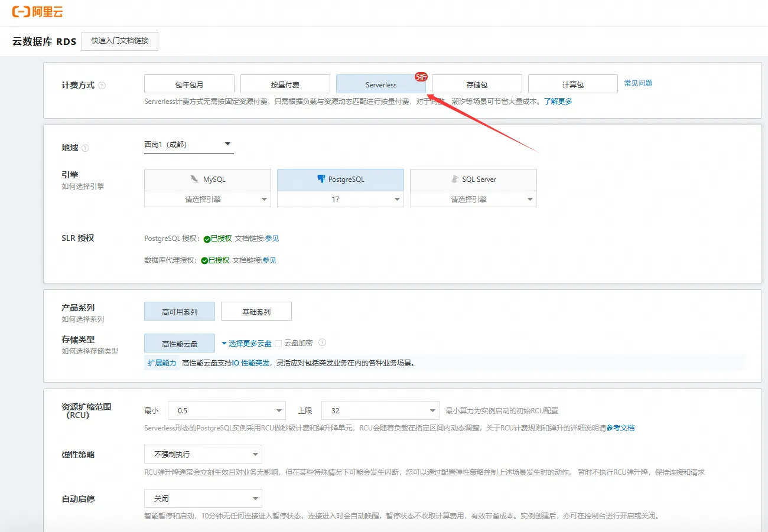This screenshot has height=532, width=768.
Task: Choose the 基础系列 product series
Action: 256,312
